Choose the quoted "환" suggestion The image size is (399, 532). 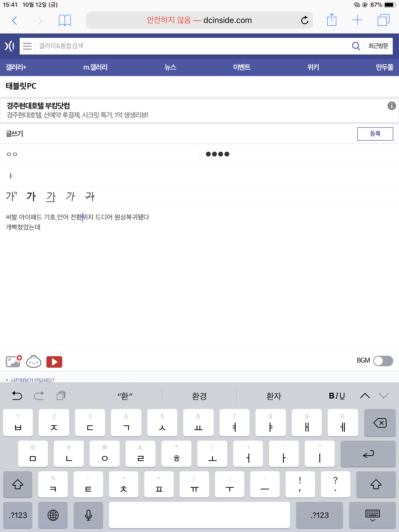(x=125, y=396)
